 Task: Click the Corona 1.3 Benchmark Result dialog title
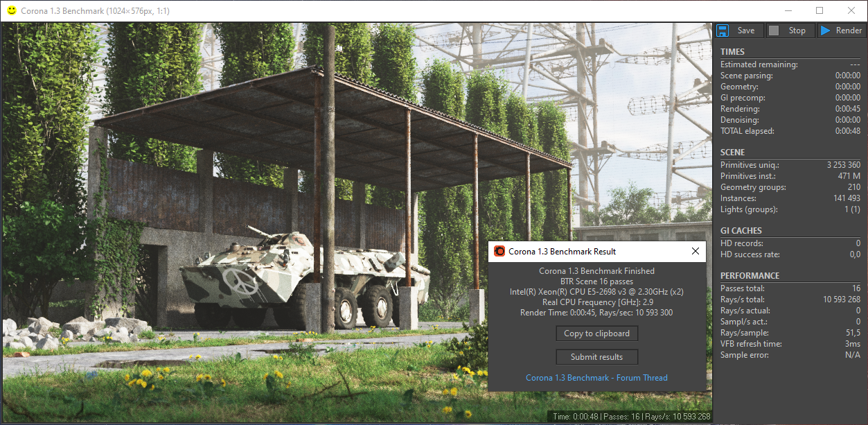click(562, 251)
